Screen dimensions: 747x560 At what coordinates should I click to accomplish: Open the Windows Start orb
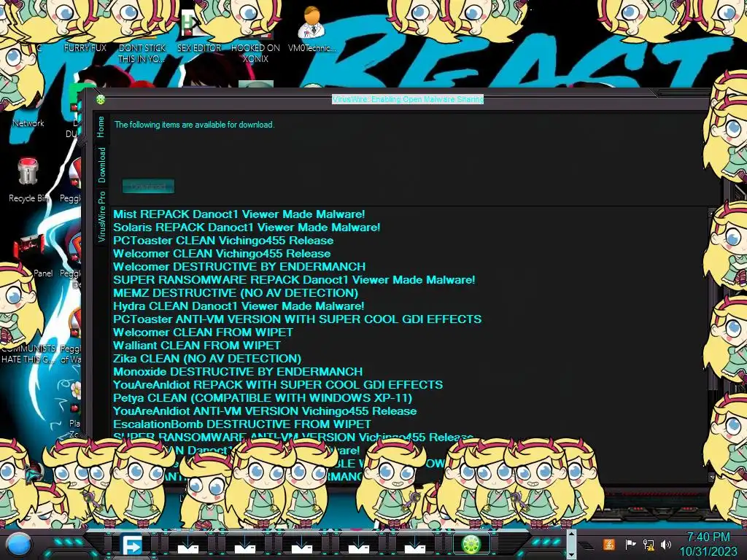19,545
